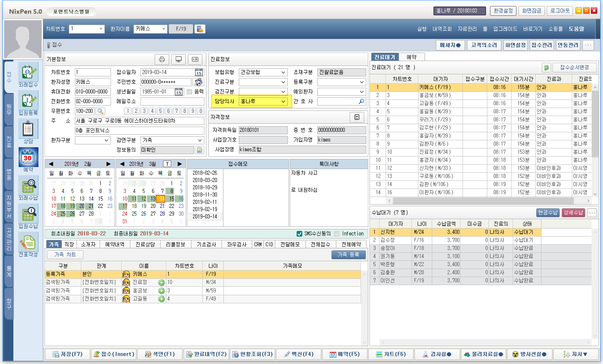
Task: Click the 휴대전화 input field
Action: [93, 92]
